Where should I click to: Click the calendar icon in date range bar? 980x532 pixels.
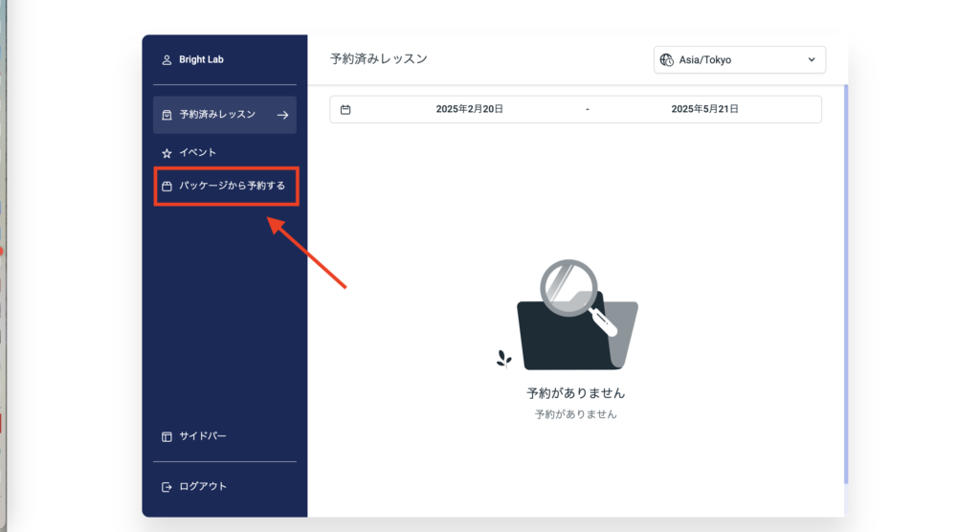(345, 110)
